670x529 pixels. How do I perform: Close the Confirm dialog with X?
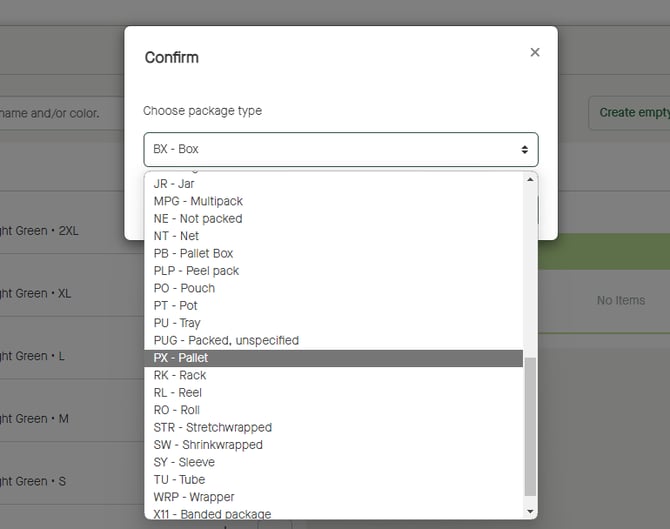[x=535, y=52]
